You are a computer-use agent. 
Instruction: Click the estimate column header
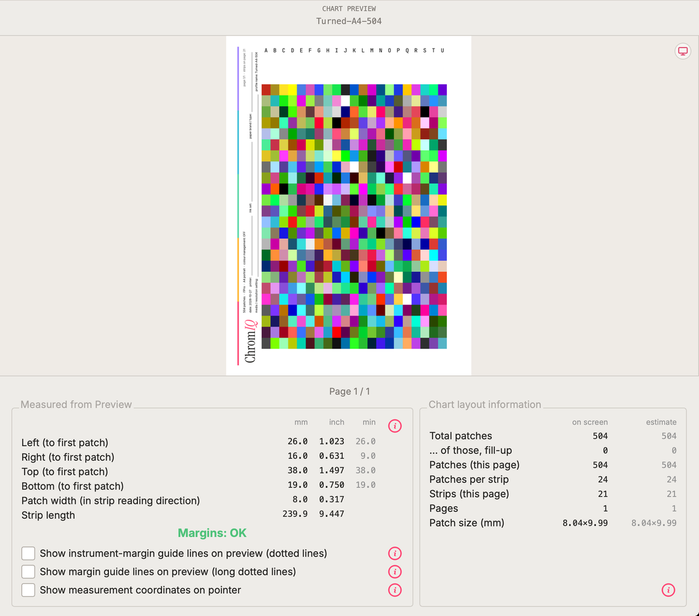pyautogui.click(x=661, y=422)
